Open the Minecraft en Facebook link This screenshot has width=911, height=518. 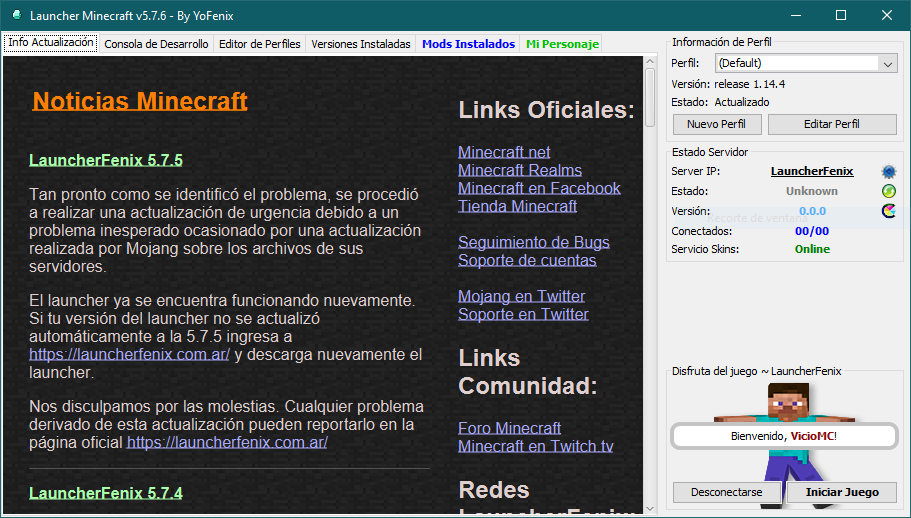click(x=539, y=188)
